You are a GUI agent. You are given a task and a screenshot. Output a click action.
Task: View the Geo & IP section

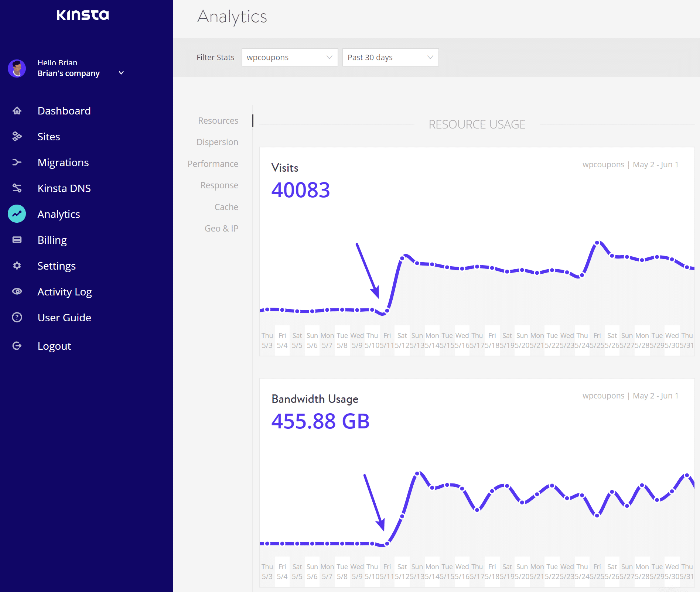pyautogui.click(x=221, y=228)
